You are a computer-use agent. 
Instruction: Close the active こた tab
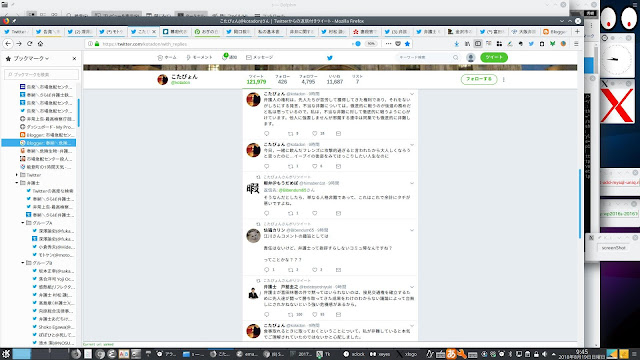pyautogui.click(x=154, y=31)
